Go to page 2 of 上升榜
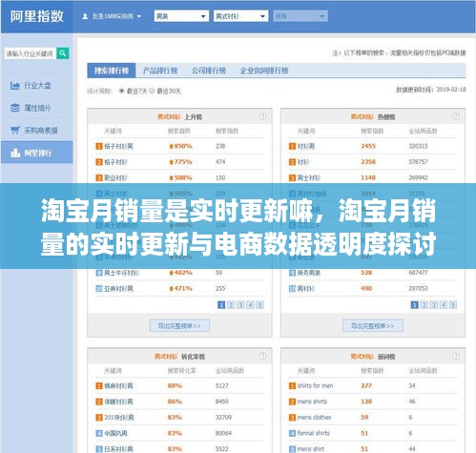 [231, 305]
